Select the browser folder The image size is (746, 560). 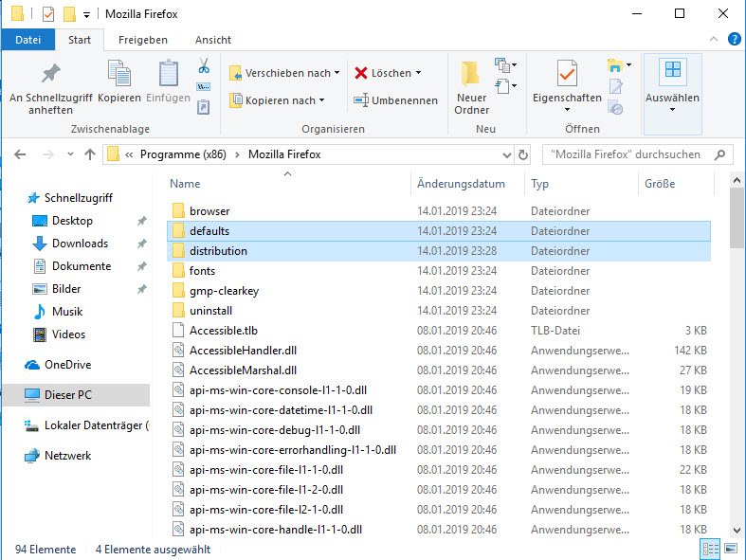[439, 211]
